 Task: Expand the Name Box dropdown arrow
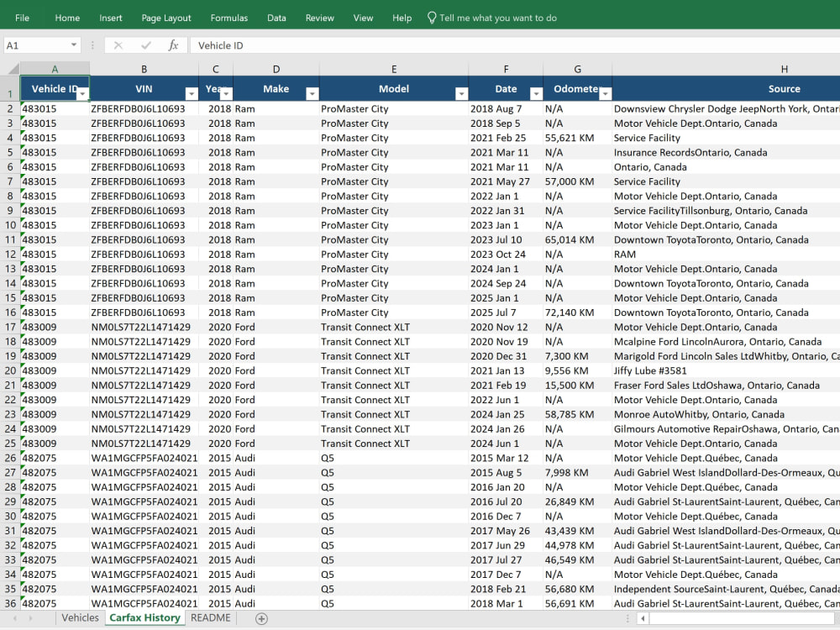pos(74,45)
